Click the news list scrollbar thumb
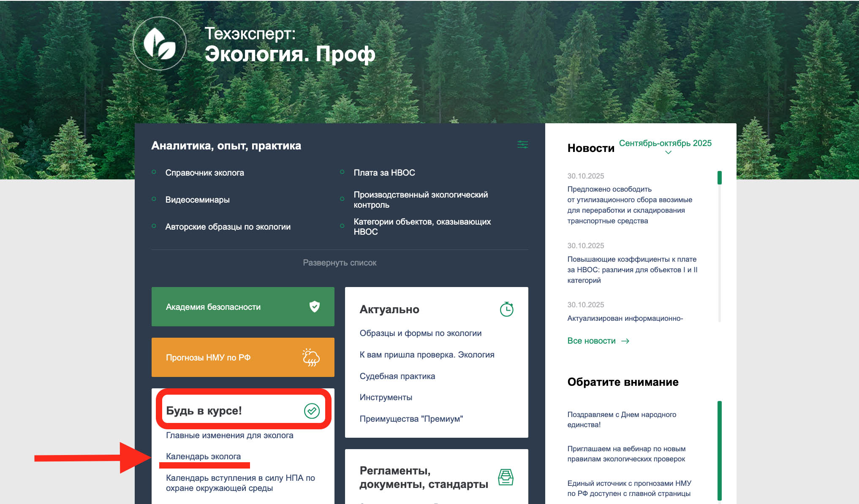 (719, 178)
